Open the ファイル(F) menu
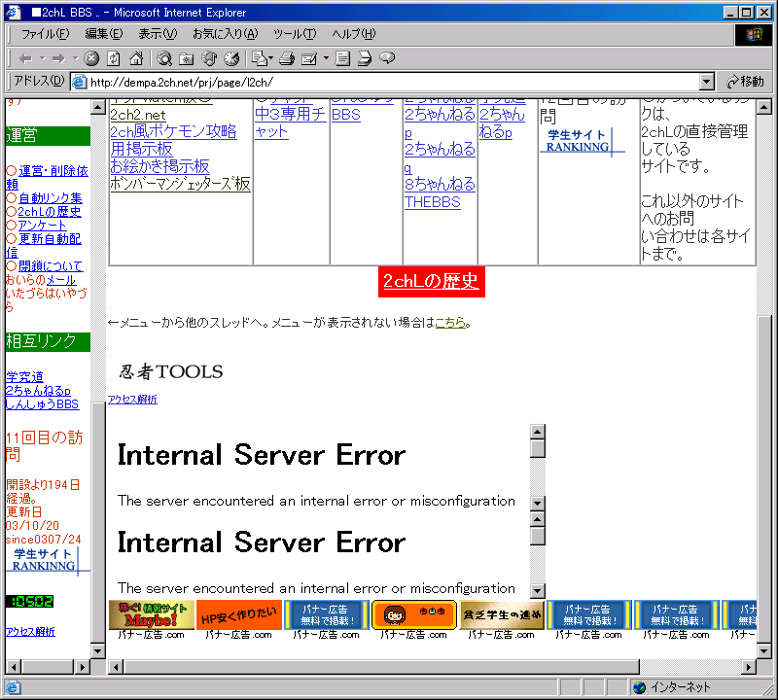 point(45,34)
